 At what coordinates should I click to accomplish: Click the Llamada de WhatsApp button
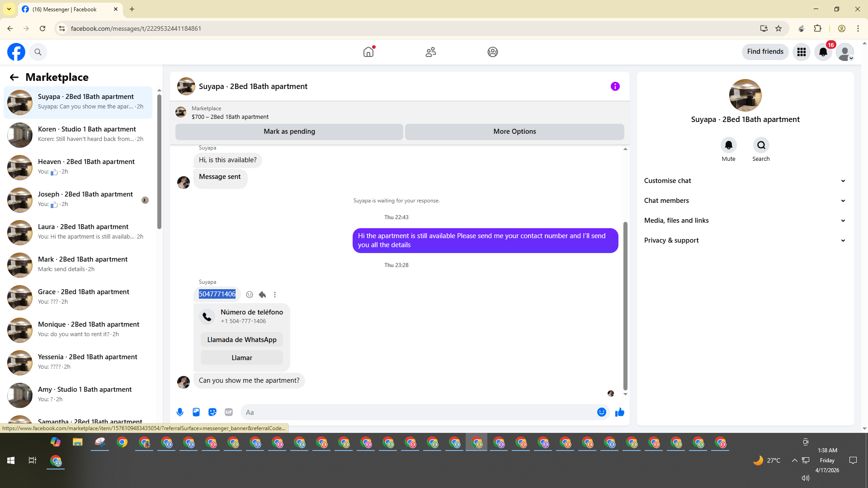[x=242, y=340]
